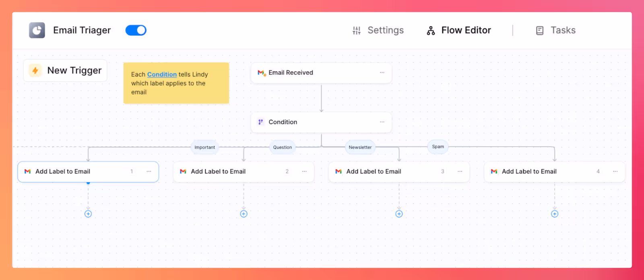Click the Important branch label
This screenshot has width=644, height=280.
pos(205,147)
